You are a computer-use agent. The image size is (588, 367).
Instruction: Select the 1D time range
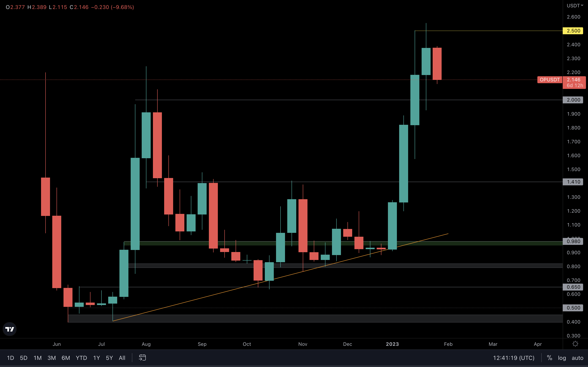pyautogui.click(x=10, y=358)
